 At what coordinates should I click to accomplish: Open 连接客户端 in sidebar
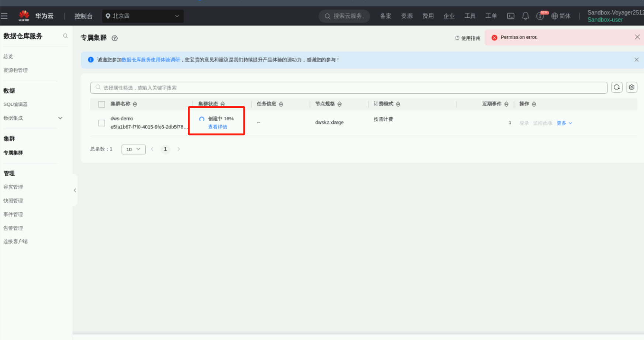[x=15, y=241]
